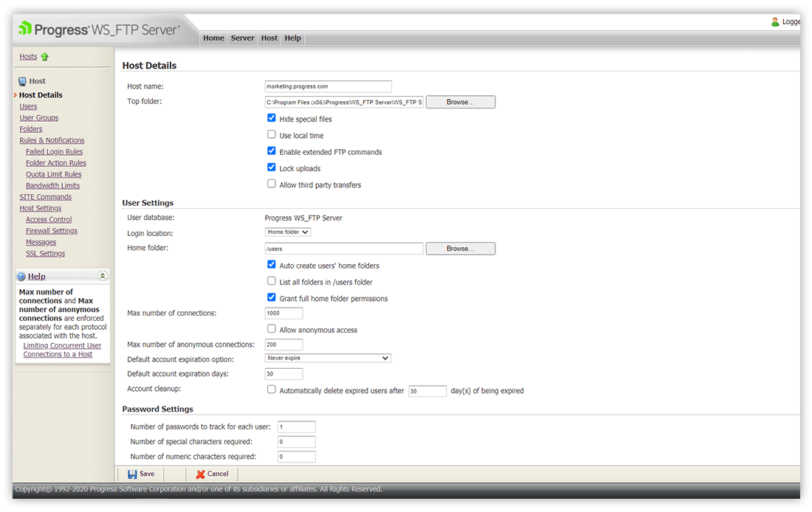Viewport: 812px width, 512px height.
Task: Open the Users link
Action: click(29, 107)
